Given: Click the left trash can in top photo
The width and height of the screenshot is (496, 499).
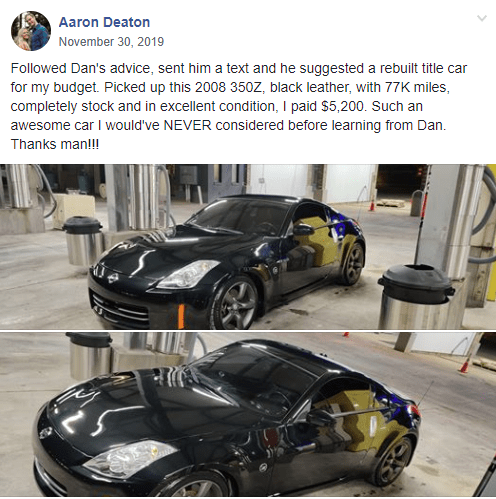Looking at the screenshot, I should [x=83, y=241].
